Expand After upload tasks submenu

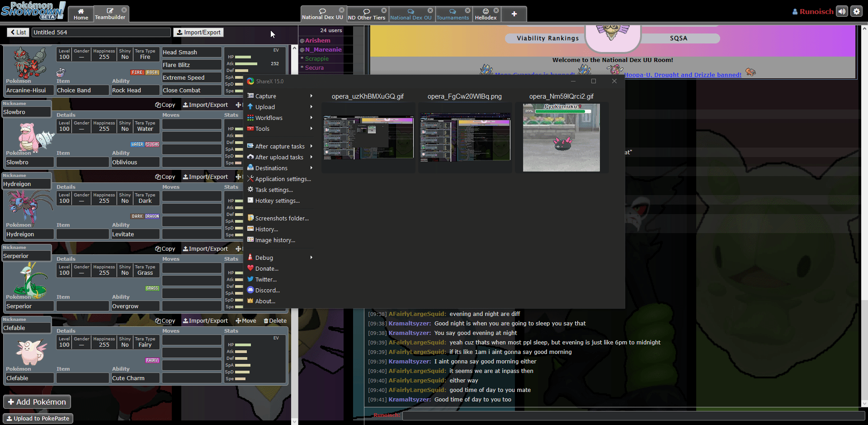(x=279, y=157)
